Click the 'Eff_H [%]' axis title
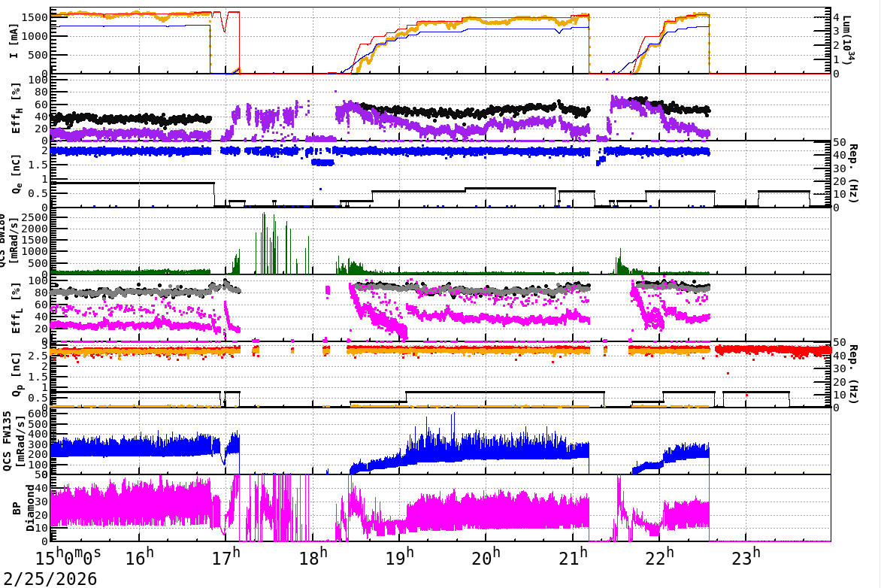Image resolution: width=881 pixels, height=588 pixels. tap(17, 108)
